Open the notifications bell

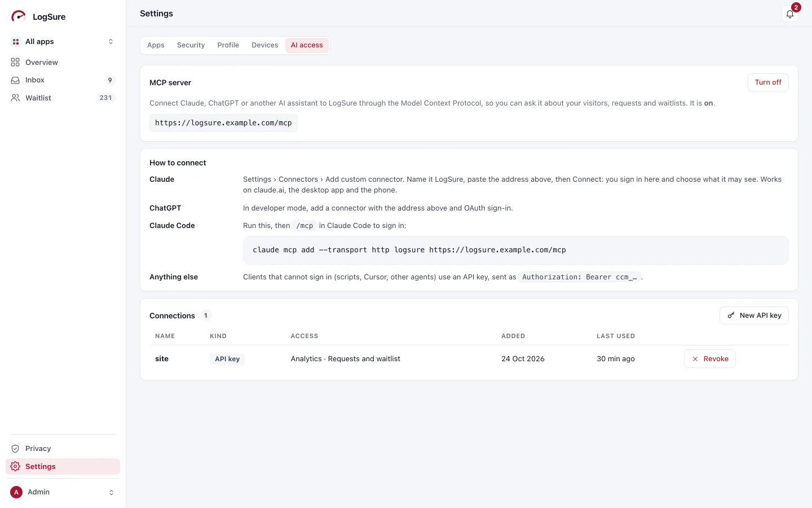pos(790,14)
